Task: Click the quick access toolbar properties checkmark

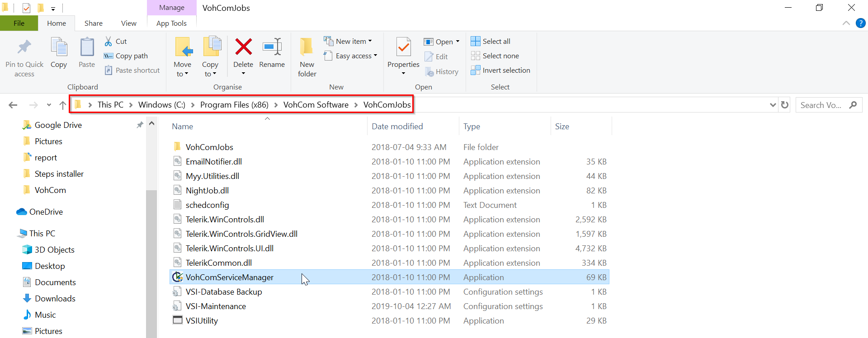Action: click(x=26, y=8)
